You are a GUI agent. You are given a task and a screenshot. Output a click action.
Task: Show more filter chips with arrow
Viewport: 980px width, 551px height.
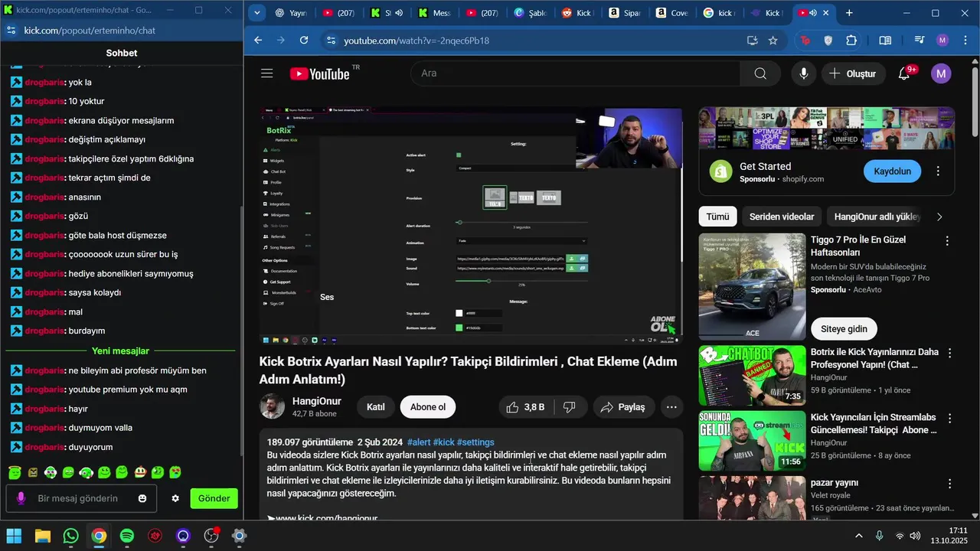tap(939, 217)
